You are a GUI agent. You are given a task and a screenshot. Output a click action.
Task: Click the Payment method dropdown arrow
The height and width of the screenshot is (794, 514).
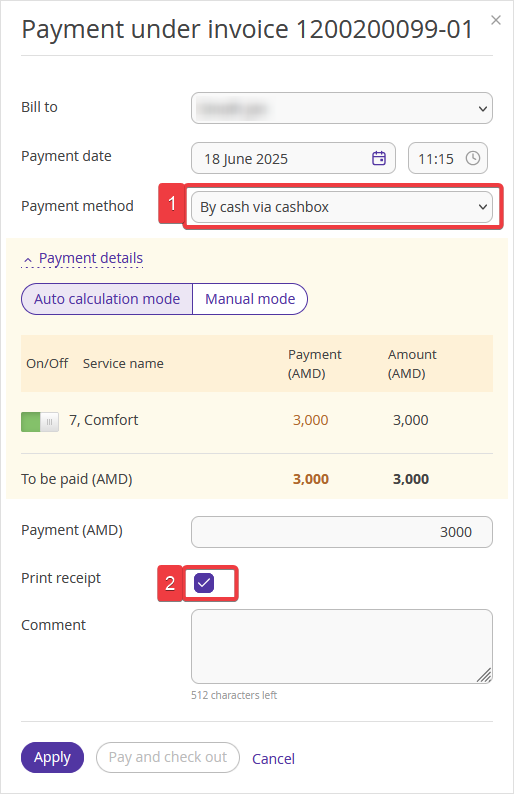(483, 207)
